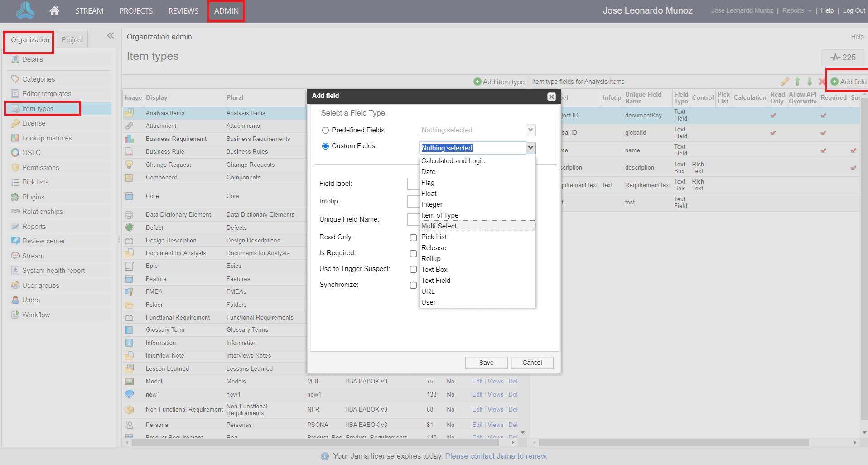Open the PROJECTS menu
The image size is (868, 465).
(x=136, y=11)
